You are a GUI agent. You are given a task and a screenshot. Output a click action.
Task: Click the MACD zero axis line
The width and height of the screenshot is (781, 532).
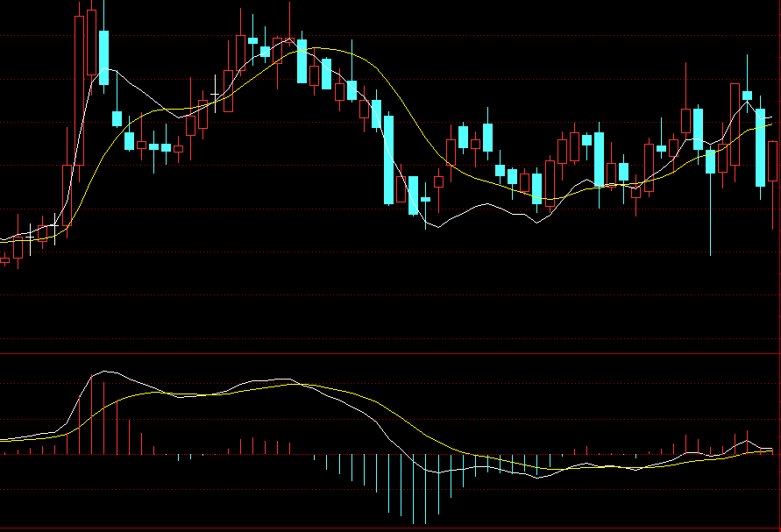[390, 454]
